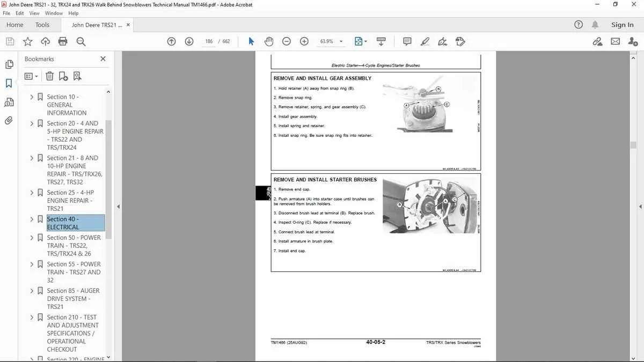Expand Section 85 - Auger Drive bookmark
Screen dimensions: 644x362
[x=32, y=291]
